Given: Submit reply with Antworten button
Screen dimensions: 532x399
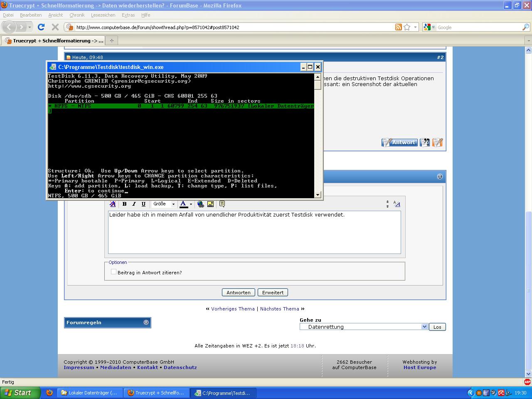Looking at the screenshot, I should [239, 293].
